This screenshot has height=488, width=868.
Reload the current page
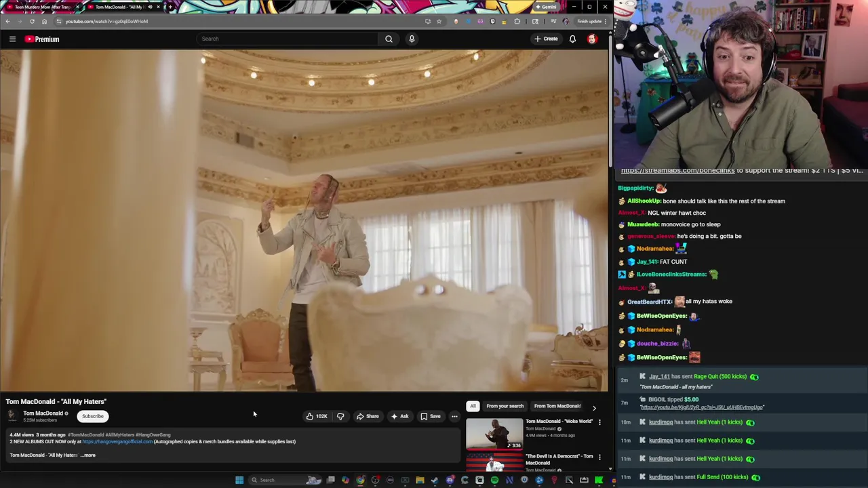click(32, 21)
